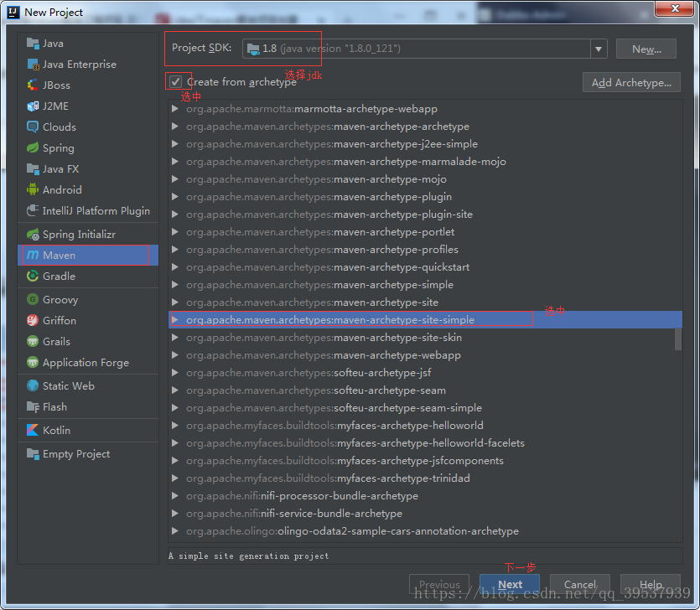Expand maven-archetype-quickstart node
The height and width of the screenshot is (610, 700).
tap(175, 267)
